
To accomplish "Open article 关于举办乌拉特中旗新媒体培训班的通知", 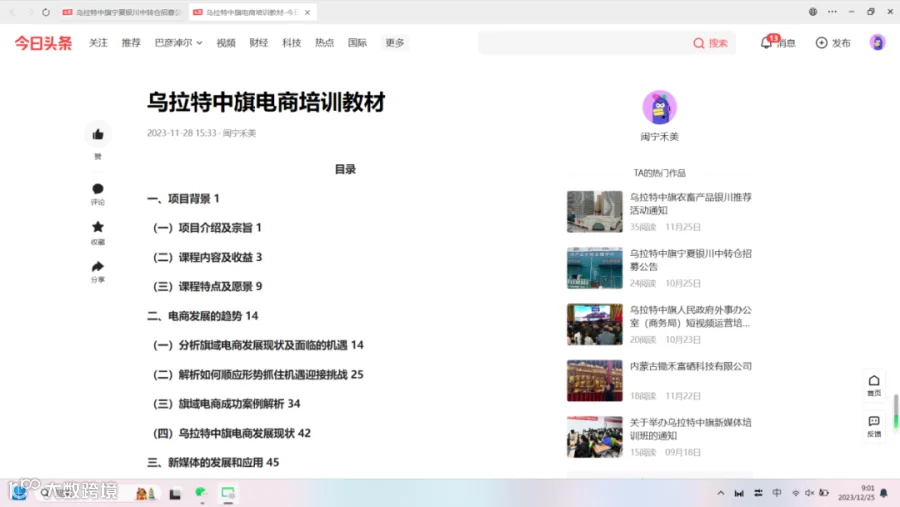I will click(690, 429).
